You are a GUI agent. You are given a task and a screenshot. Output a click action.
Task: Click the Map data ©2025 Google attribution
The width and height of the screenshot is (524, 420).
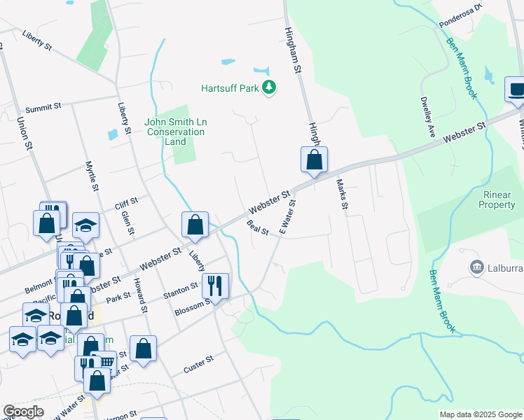pyautogui.click(x=481, y=414)
